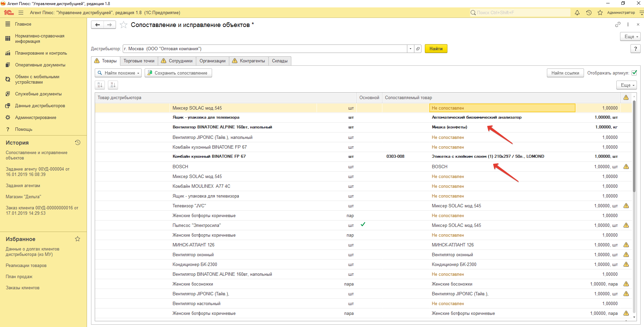Click warning icon in МИНСК-АТЛАНТ 126 row
Image resolution: width=644 pixels, height=327 pixels.
coord(626,245)
